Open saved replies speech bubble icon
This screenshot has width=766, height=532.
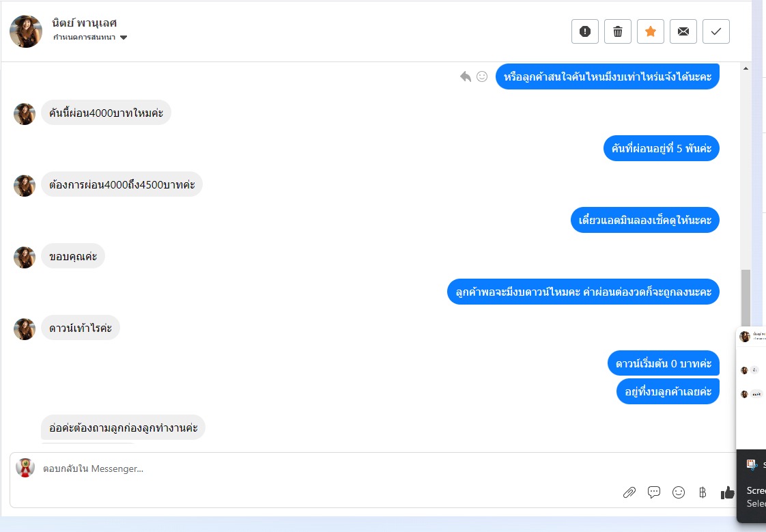(653, 492)
